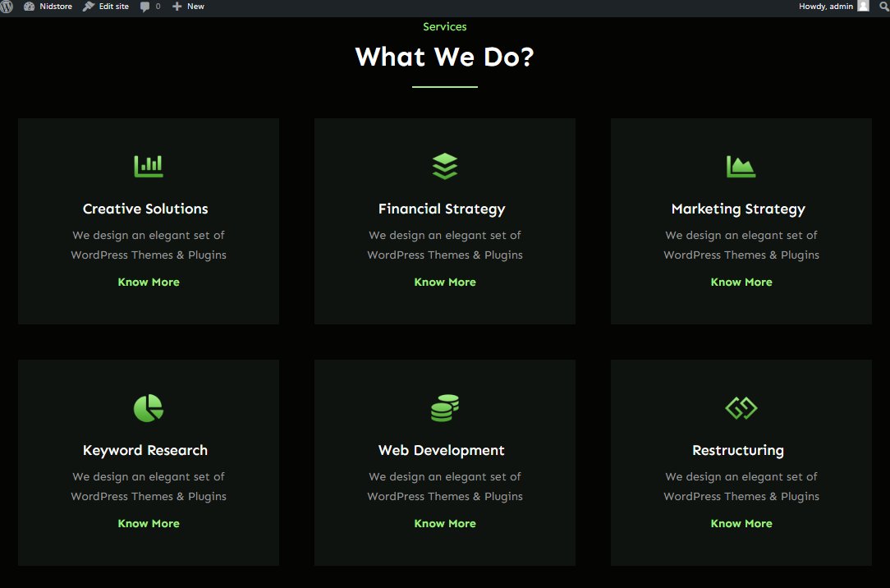Click the Marketing Strategy heading

pos(738,209)
